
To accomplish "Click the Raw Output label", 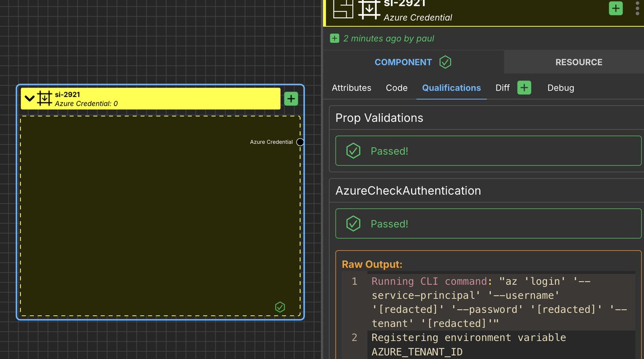I will [x=372, y=265].
